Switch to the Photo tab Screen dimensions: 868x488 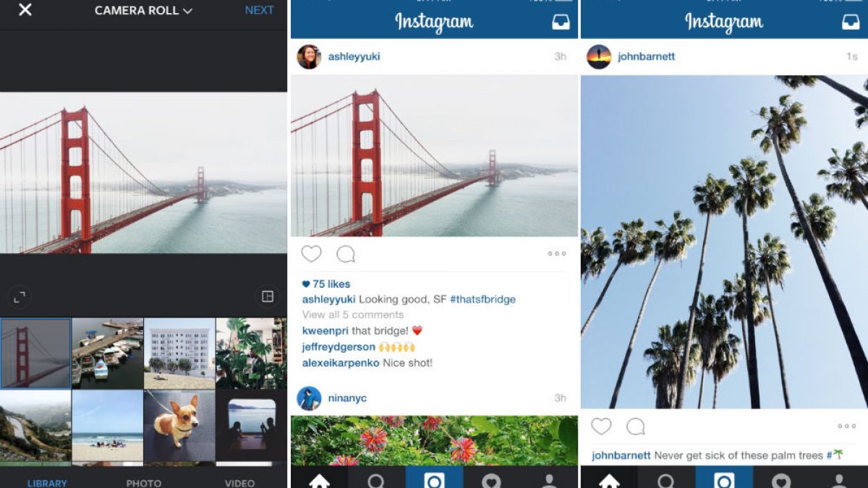pyautogui.click(x=144, y=483)
